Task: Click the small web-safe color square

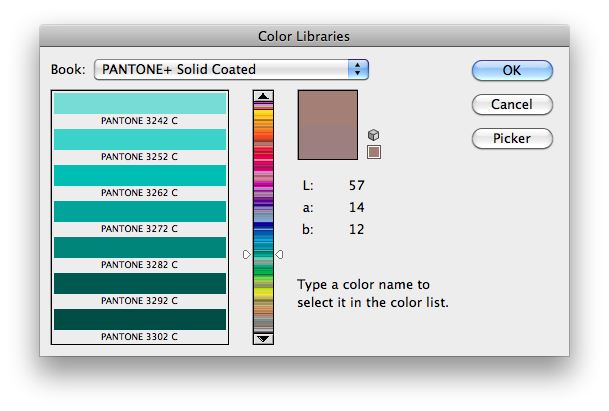Action: [x=375, y=152]
